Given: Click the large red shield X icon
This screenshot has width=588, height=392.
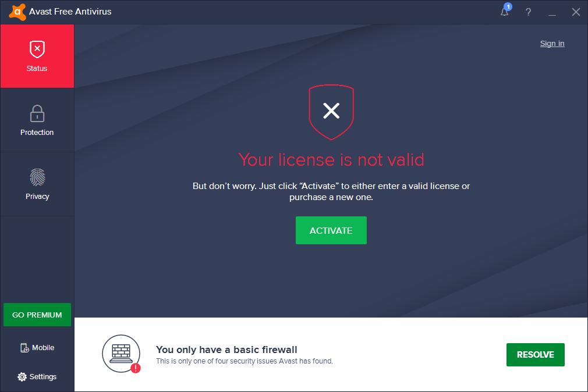Looking at the screenshot, I should tap(331, 112).
